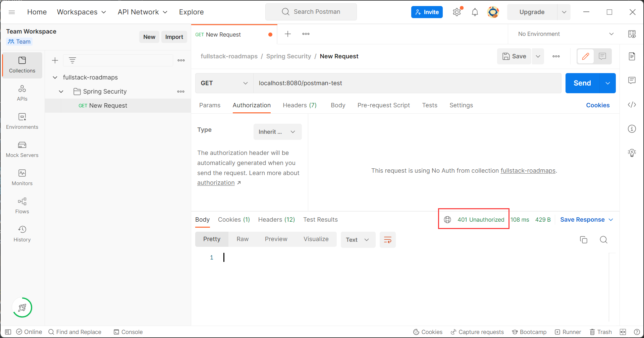Image resolution: width=644 pixels, height=338 pixels.
Task: Switch to the Params tab
Action: coord(210,105)
